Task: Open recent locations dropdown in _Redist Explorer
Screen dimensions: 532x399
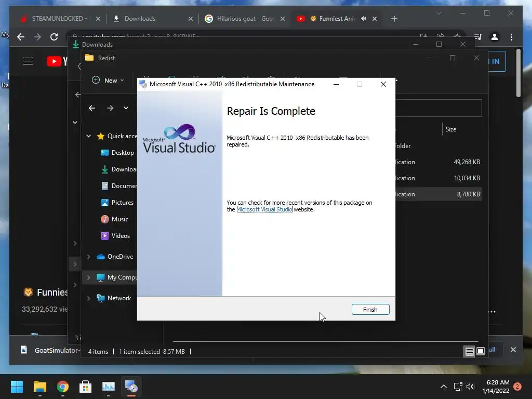Action: point(126,108)
